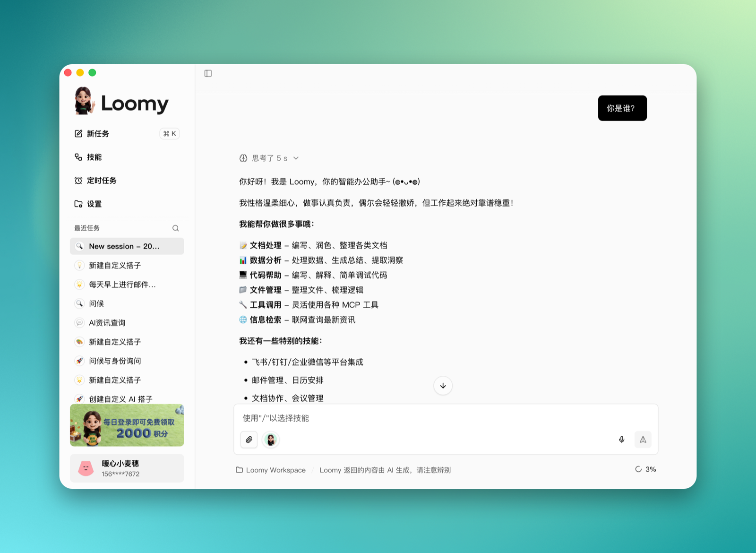Image resolution: width=756 pixels, height=553 pixels.
Task: Click the 3% usage indicator
Action: coord(645,469)
